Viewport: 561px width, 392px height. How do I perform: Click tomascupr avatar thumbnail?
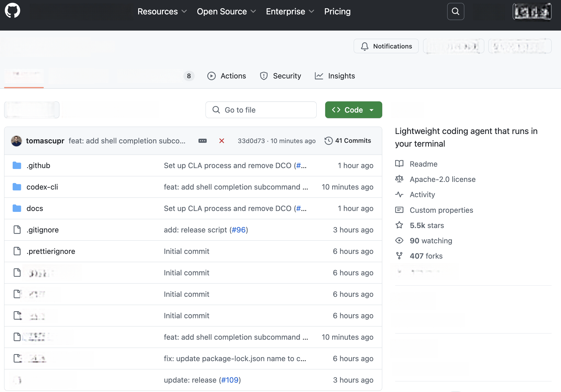pyautogui.click(x=16, y=141)
